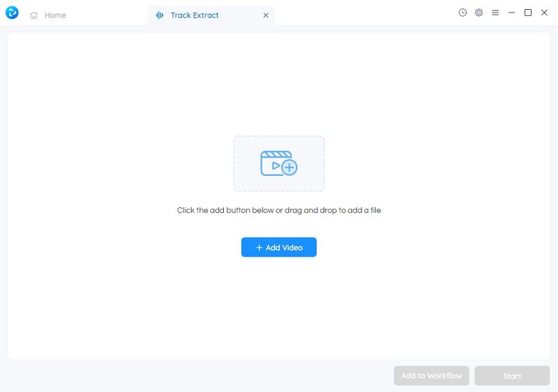This screenshot has height=392, width=558.
Task: Minimize the application window
Action: (512, 13)
